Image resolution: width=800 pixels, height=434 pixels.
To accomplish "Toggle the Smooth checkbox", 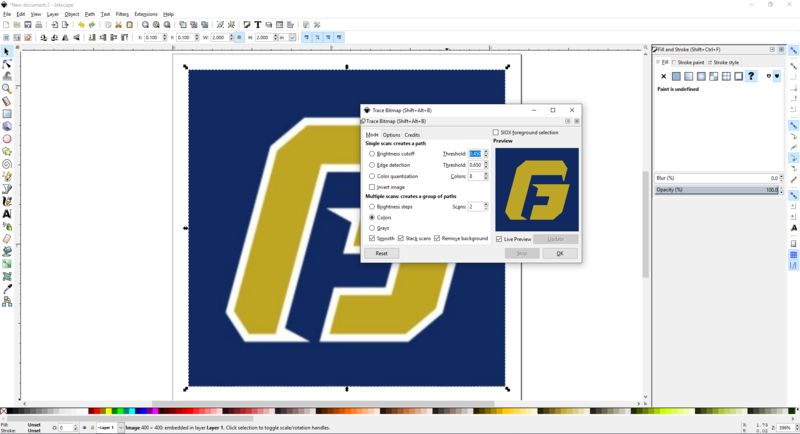I will 371,238.
